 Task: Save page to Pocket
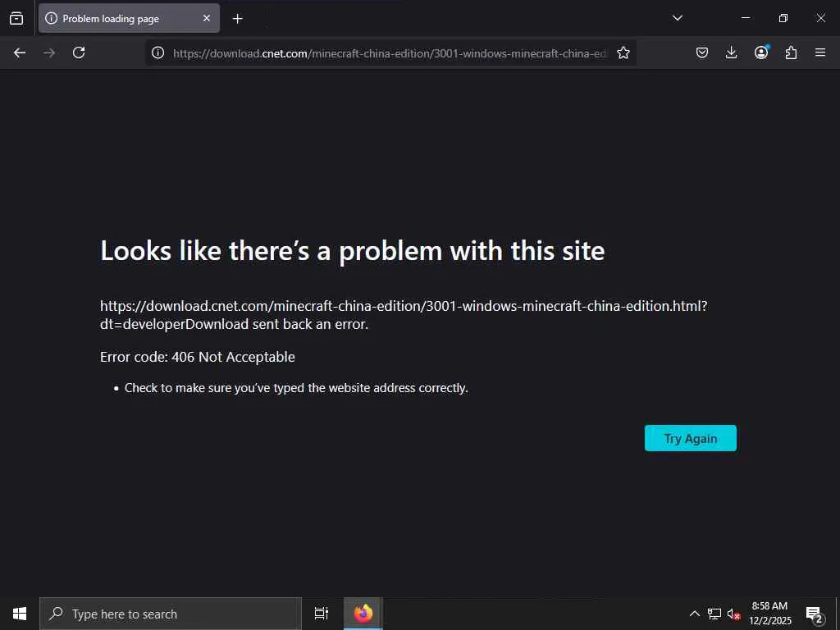pos(702,52)
